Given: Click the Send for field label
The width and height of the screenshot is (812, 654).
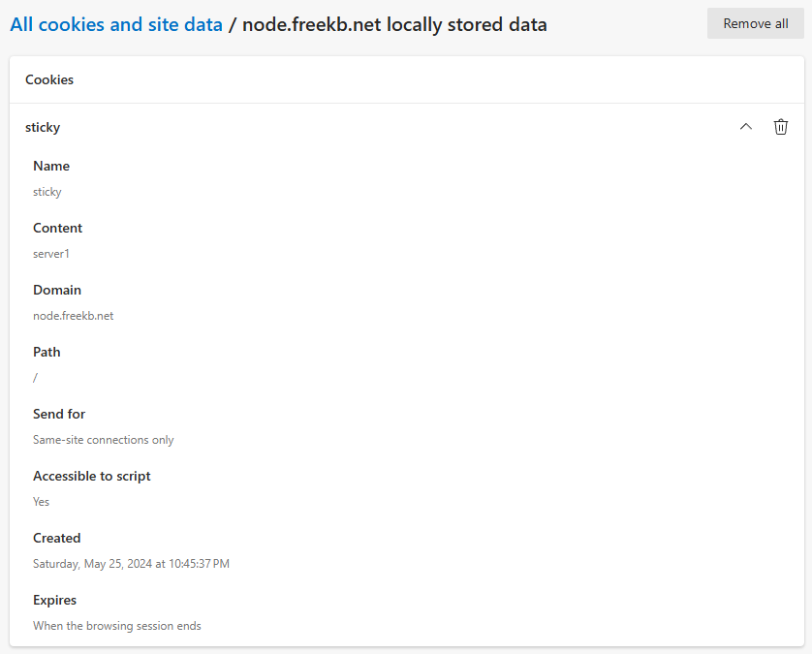Looking at the screenshot, I should (59, 415).
